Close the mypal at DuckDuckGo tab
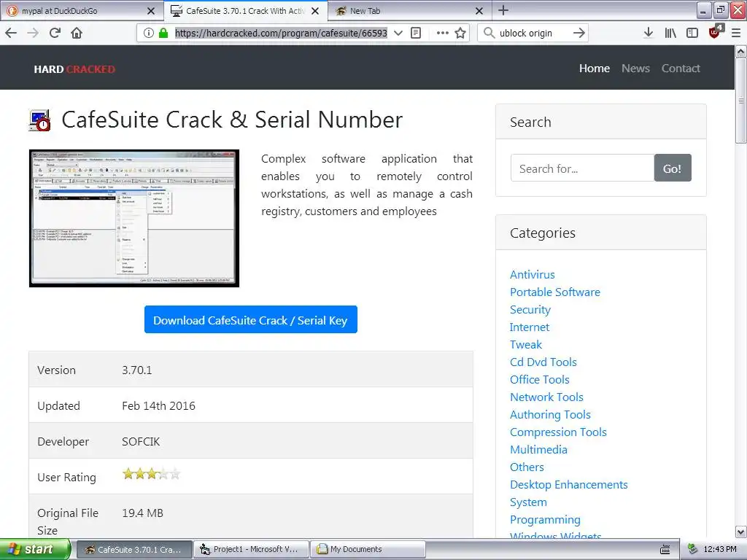The image size is (747, 560). pos(151,10)
